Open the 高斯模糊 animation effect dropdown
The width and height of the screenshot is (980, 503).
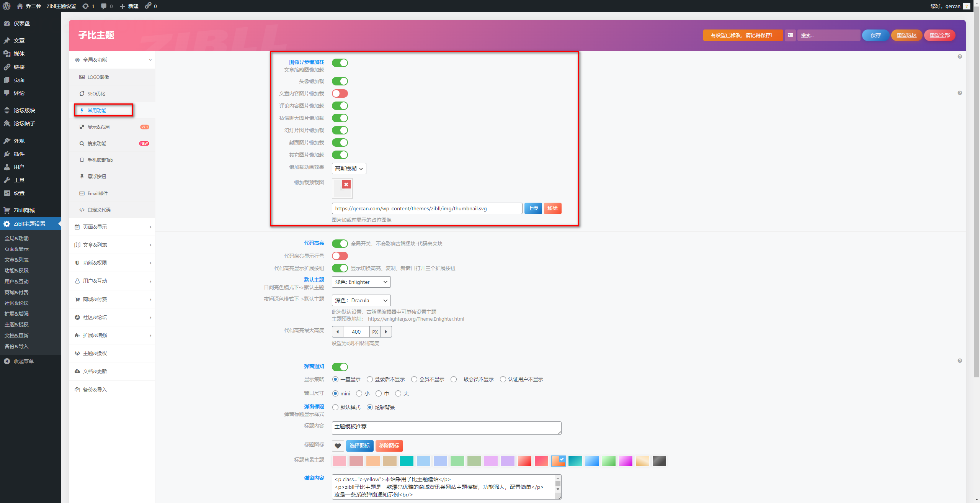[x=349, y=169]
